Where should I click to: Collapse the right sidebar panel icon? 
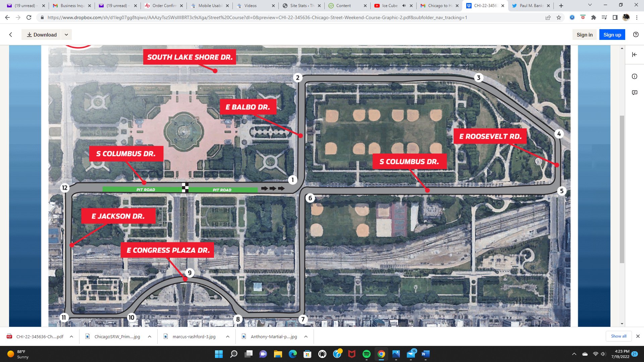tap(634, 55)
